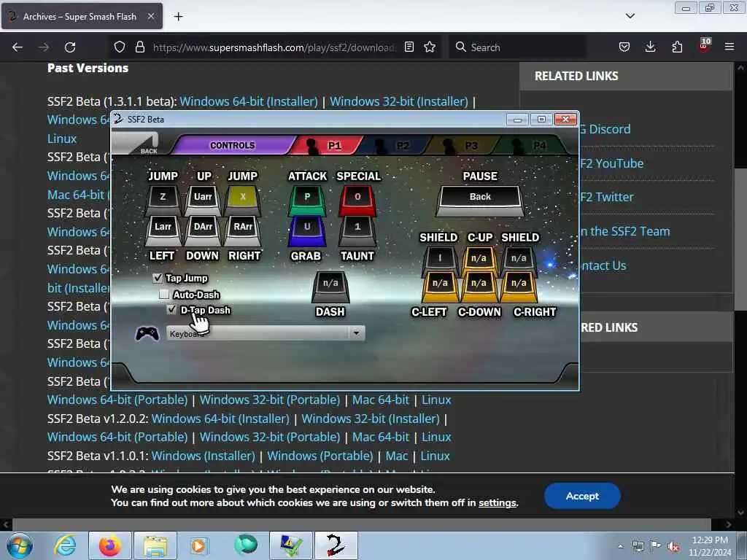The image size is (747, 560).
Task: Open Firefox from the taskbar
Action: coord(110,545)
